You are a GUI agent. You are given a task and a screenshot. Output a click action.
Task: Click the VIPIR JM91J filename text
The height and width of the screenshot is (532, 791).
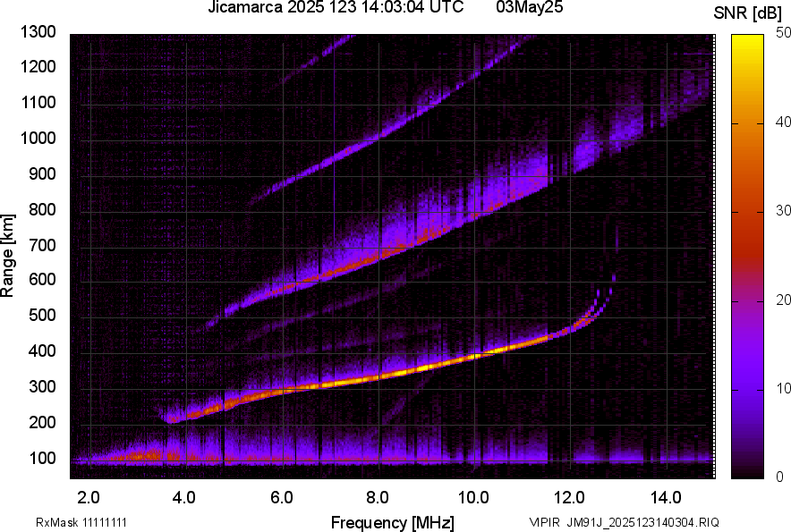pyautogui.click(x=624, y=522)
